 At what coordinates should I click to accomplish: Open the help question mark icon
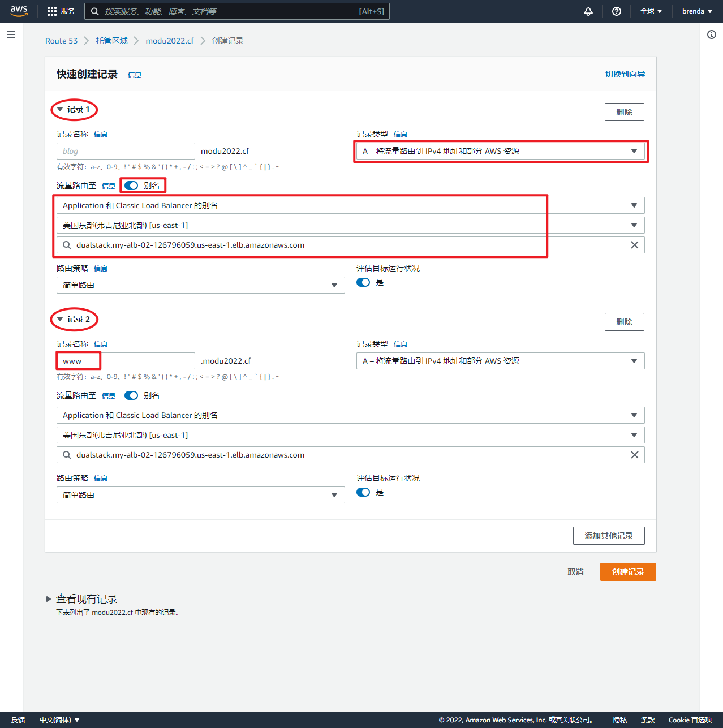point(617,11)
